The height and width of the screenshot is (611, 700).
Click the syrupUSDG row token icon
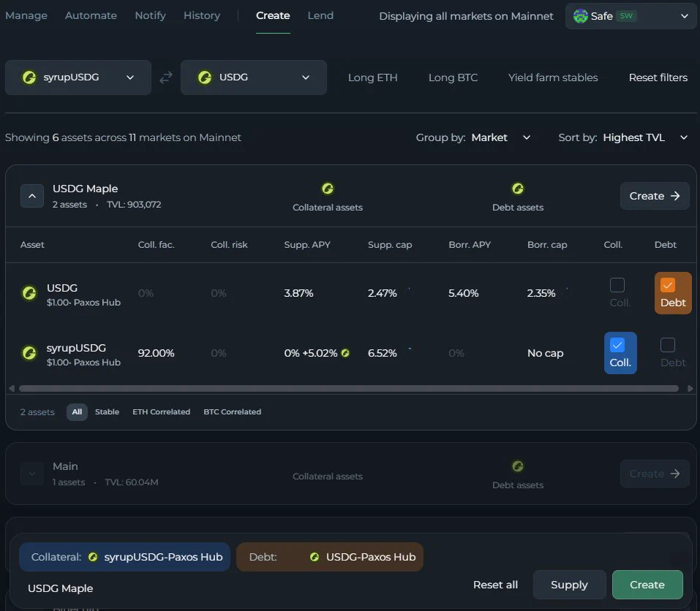pos(29,353)
